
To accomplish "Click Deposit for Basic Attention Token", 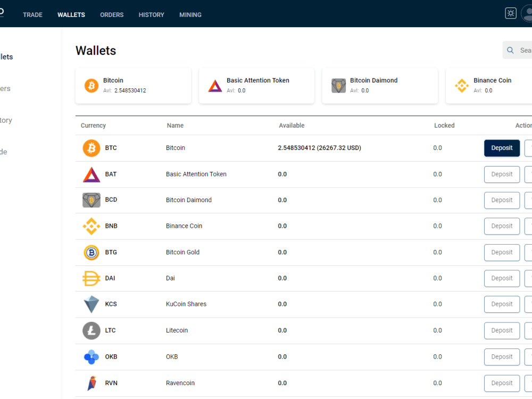I will [x=502, y=174].
